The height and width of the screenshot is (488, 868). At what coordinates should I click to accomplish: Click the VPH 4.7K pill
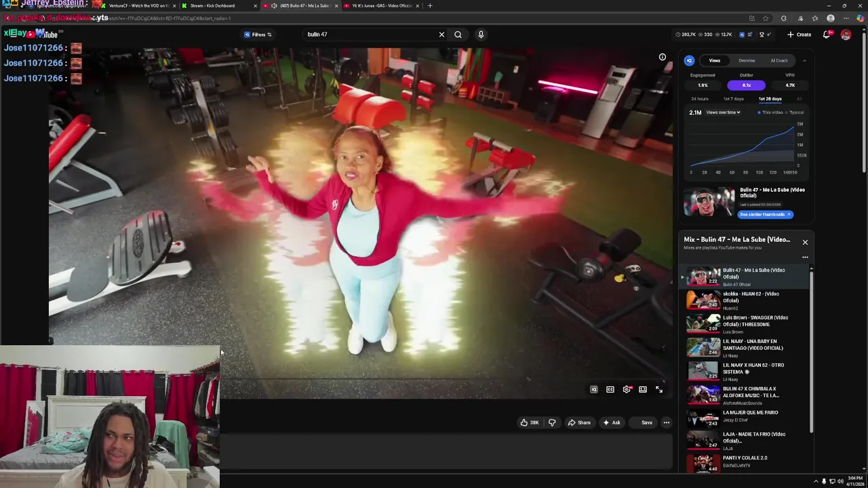(x=790, y=85)
